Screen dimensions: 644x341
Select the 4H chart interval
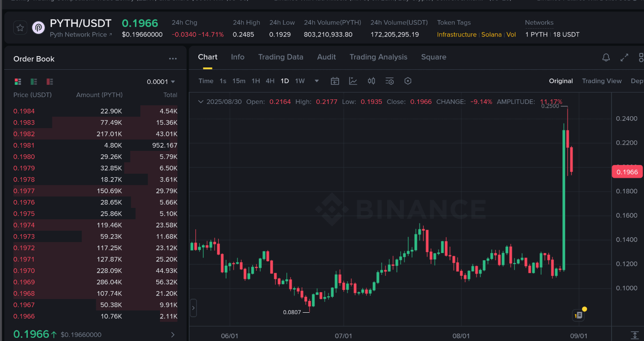[x=270, y=81]
